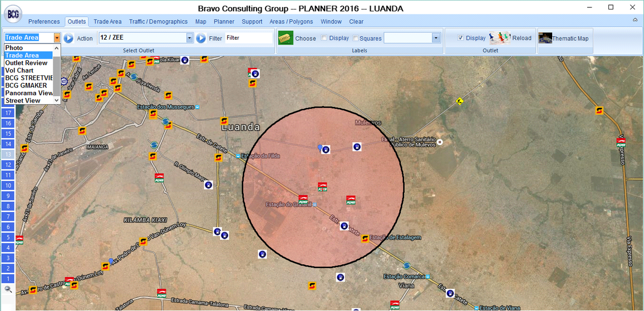The height and width of the screenshot is (311, 644).
Task: Click the blue location pin inside trade area
Action: pyautogui.click(x=320, y=147)
